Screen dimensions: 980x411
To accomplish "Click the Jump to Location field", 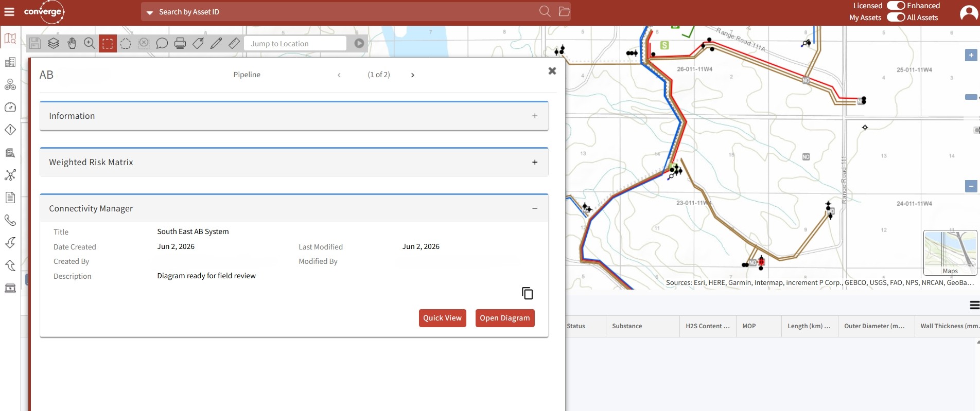I will click(x=295, y=43).
